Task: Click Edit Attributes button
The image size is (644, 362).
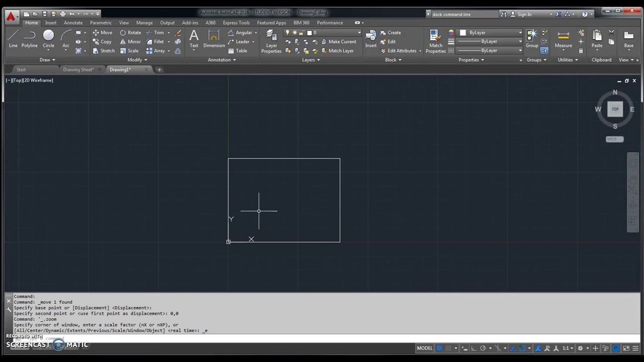Action: [398, 51]
